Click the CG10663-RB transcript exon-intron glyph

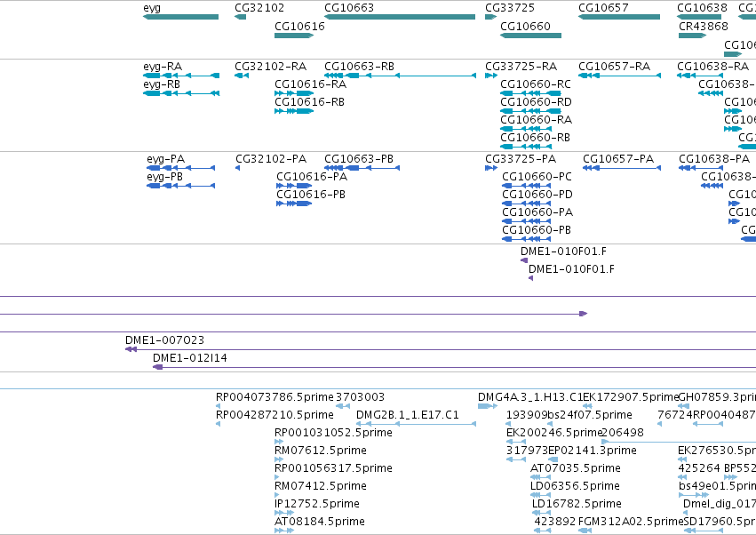400,76
